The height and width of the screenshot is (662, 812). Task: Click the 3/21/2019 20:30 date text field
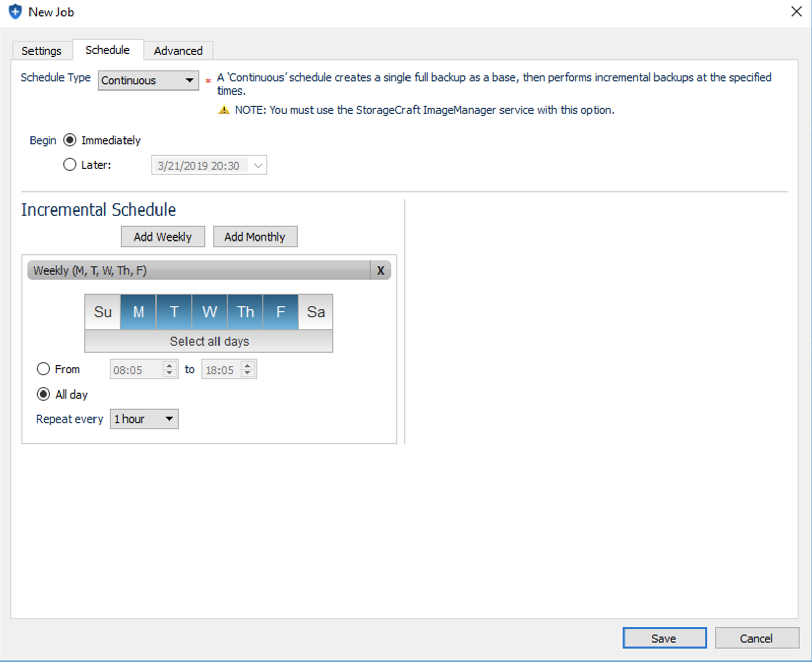coord(200,165)
